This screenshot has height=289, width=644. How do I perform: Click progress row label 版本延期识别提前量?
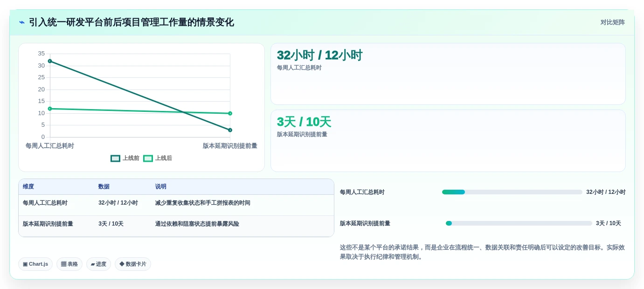(x=365, y=223)
